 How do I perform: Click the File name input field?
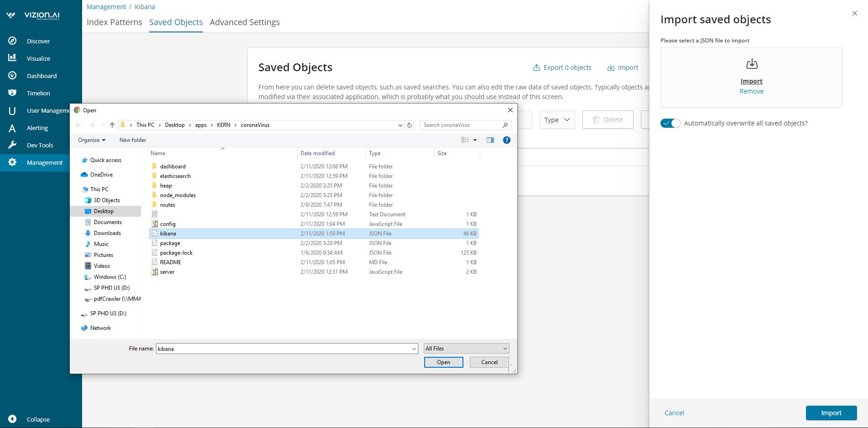[x=283, y=349]
